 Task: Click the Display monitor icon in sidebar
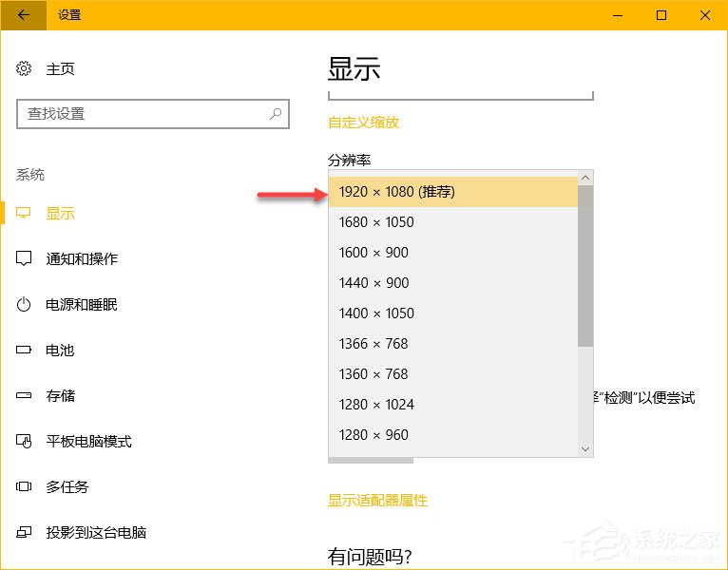[23, 213]
